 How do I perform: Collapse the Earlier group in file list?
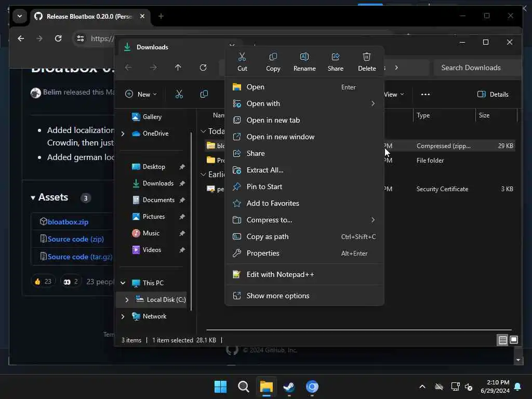(x=203, y=175)
